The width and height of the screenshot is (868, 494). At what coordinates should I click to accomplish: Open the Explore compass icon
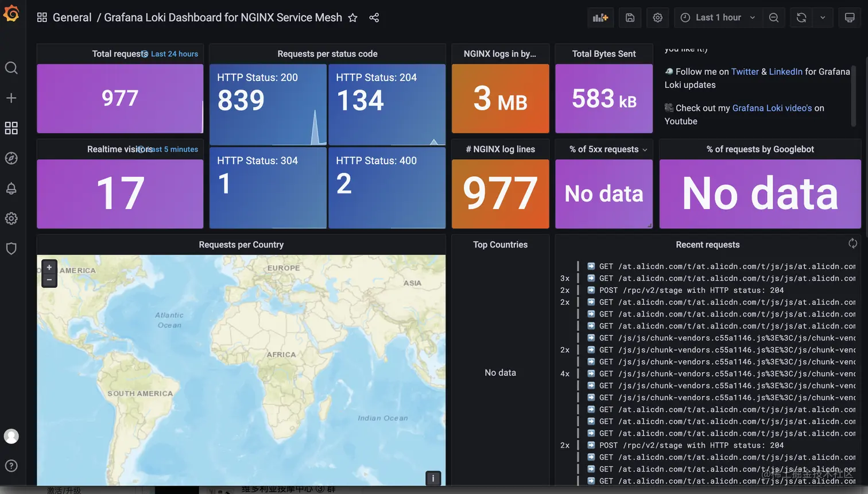pyautogui.click(x=11, y=158)
